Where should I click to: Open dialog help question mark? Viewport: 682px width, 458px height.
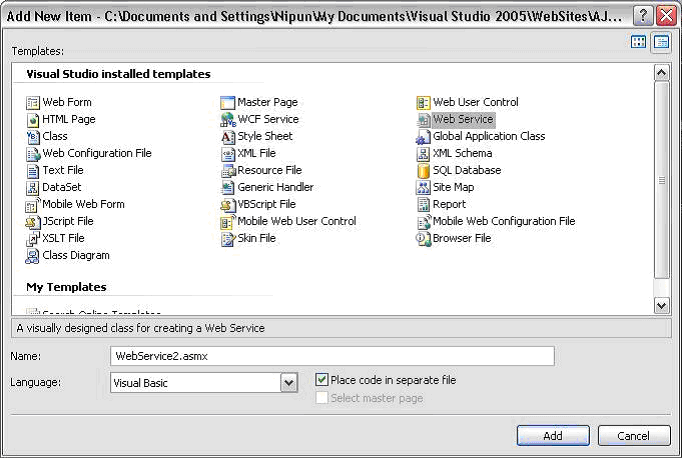(643, 16)
